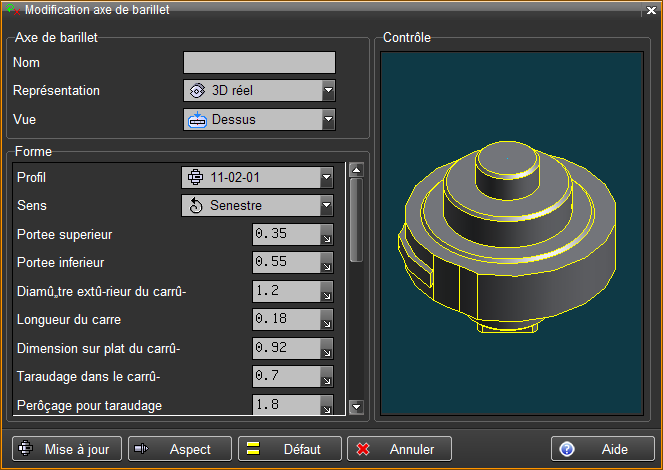Click the Forme list scroll down arrow
Viewport: 663px width, 470px height.
[x=356, y=407]
